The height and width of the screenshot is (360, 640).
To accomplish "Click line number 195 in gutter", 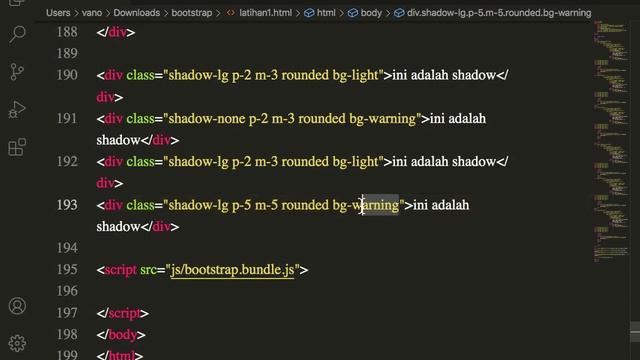I will [x=67, y=270].
